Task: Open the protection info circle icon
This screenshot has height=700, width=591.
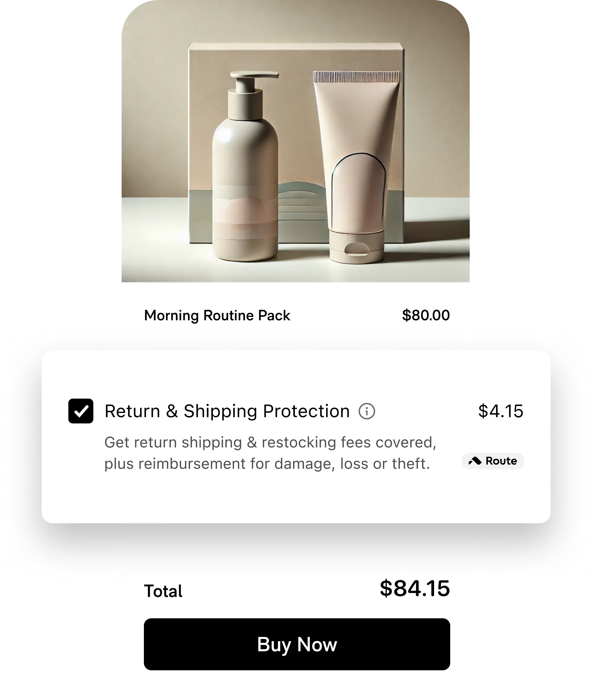Action: click(367, 411)
